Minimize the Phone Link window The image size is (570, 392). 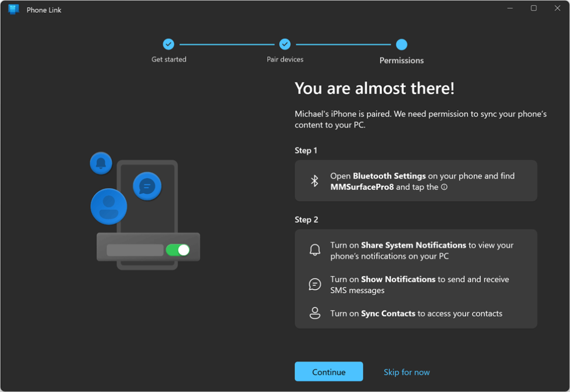tap(509, 8)
